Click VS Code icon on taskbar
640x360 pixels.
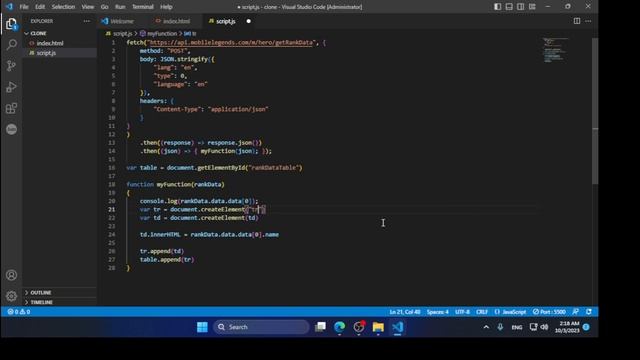click(398, 327)
